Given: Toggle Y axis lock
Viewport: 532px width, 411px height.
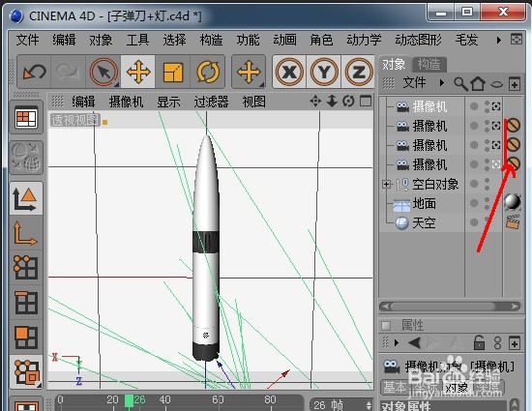Looking at the screenshot, I should [324, 72].
